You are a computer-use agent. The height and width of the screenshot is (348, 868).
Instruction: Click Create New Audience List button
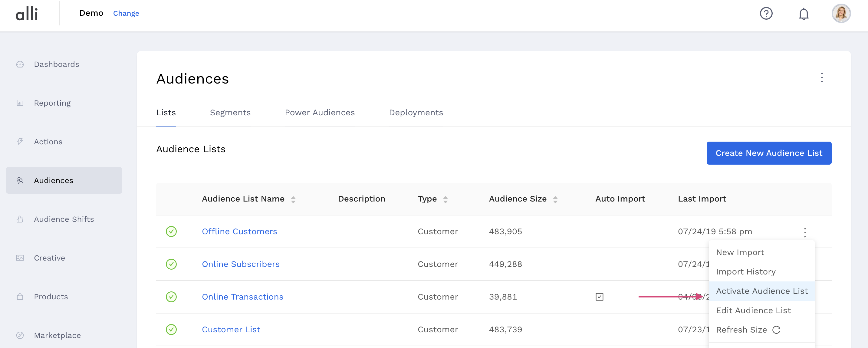coord(769,153)
